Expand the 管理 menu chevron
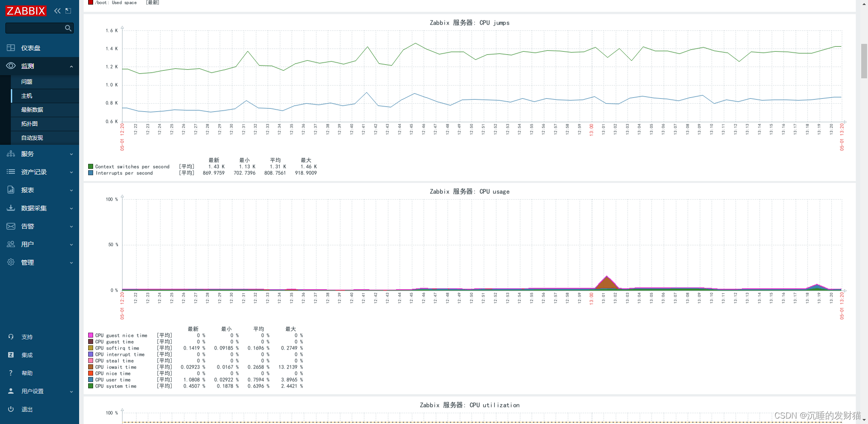The height and width of the screenshot is (424, 868). click(71, 263)
